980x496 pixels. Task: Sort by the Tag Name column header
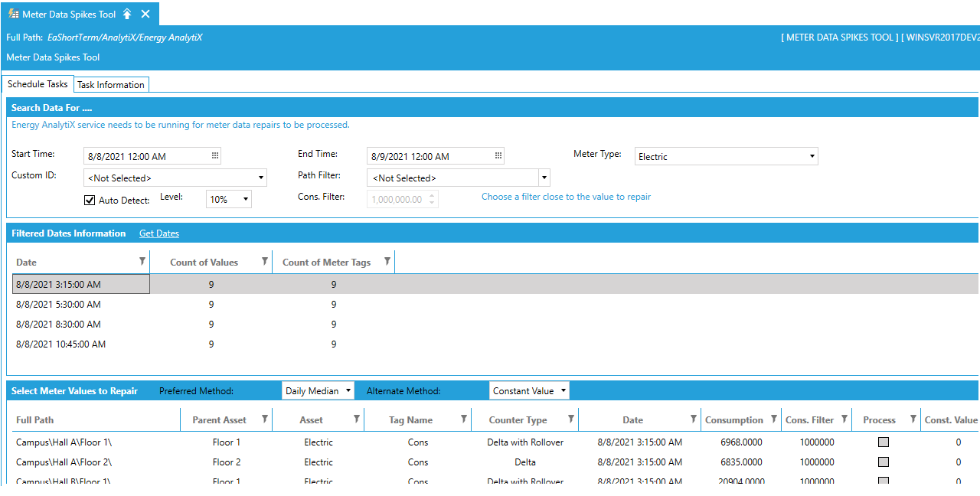click(x=410, y=420)
